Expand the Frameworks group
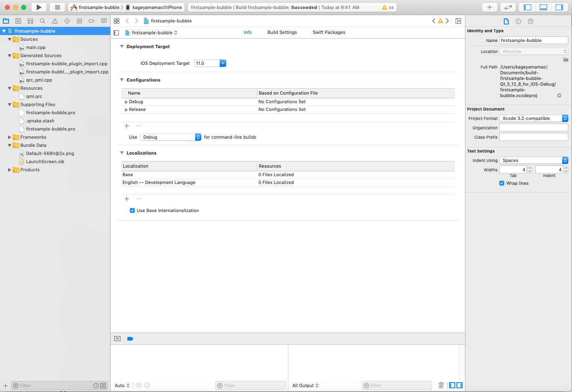Screen dimensions: 572x392 pos(9,137)
